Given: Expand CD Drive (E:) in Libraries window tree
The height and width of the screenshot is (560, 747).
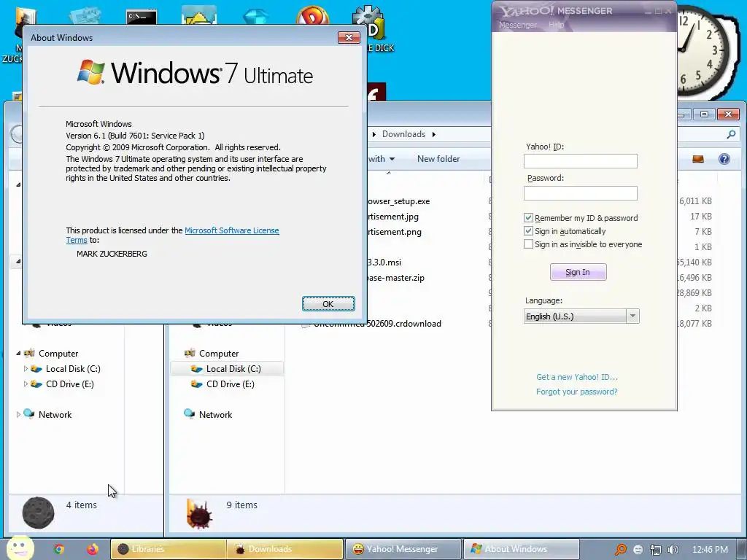Looking at the screenshot, I should point(26,384).
